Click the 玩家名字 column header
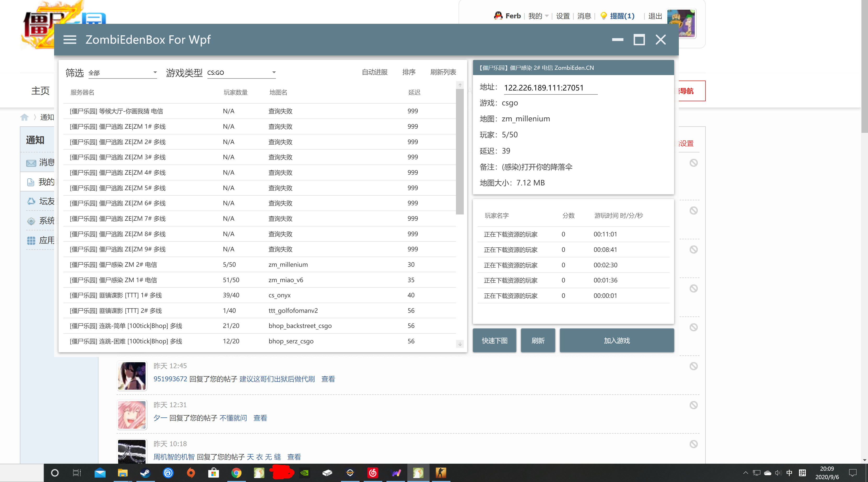The image size is (868, 482). point(496,216)
